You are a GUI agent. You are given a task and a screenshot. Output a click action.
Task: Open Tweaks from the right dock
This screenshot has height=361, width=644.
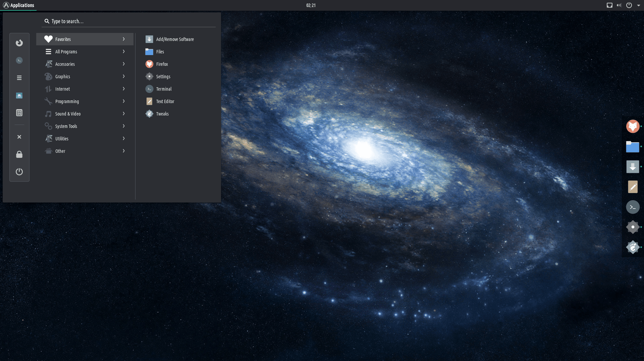click(633, 247)
